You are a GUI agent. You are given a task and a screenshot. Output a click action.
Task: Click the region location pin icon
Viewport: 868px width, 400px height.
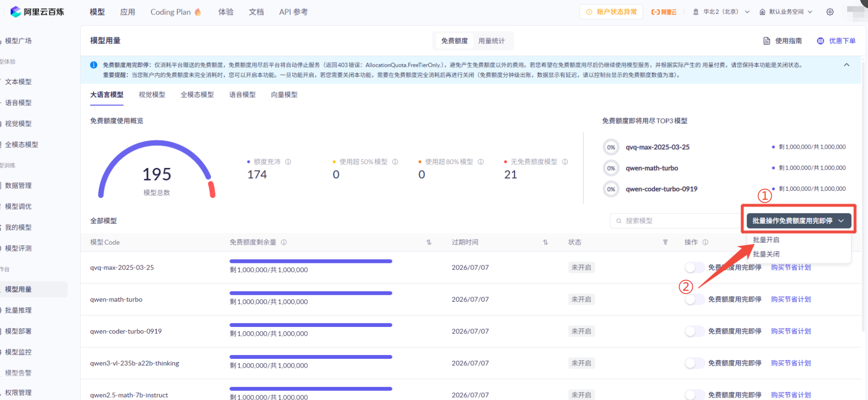(x=696, y=12)
